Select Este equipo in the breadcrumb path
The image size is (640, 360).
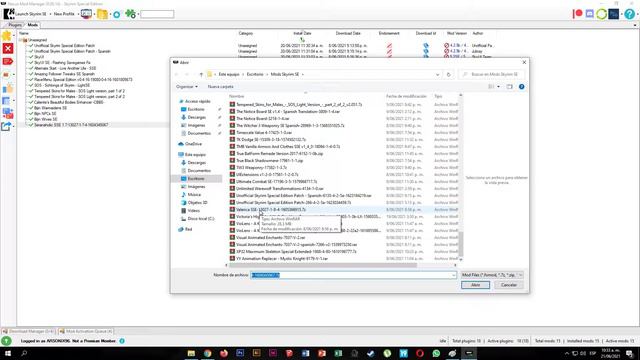pos(229,74)
